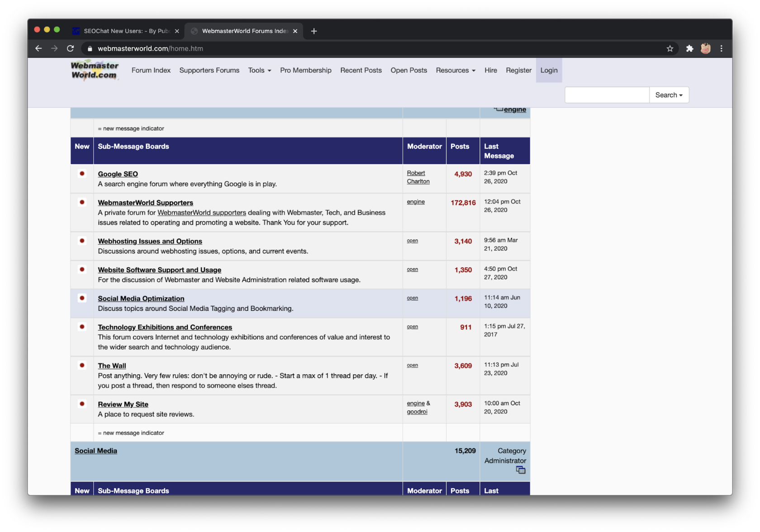Open the Review My Site forum
Image resolution: width=760 pixels, height=532 pixels.
point(123,404)
